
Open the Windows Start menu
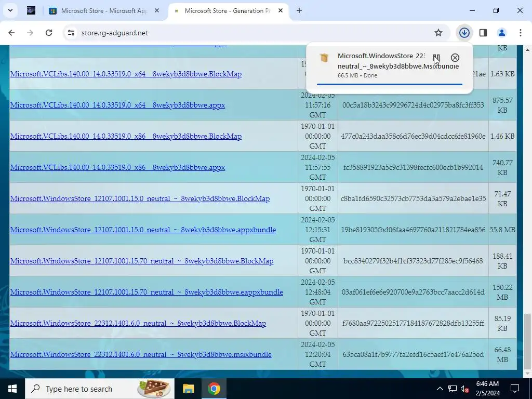pyautogui.click(x=12, y=389)
